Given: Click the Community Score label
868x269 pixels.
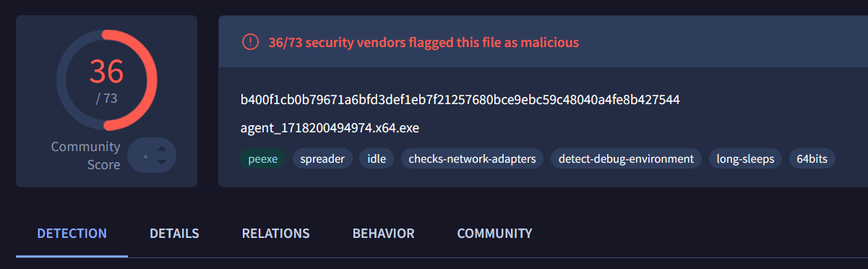Looking at the screenshot, I should click(85, 155).
